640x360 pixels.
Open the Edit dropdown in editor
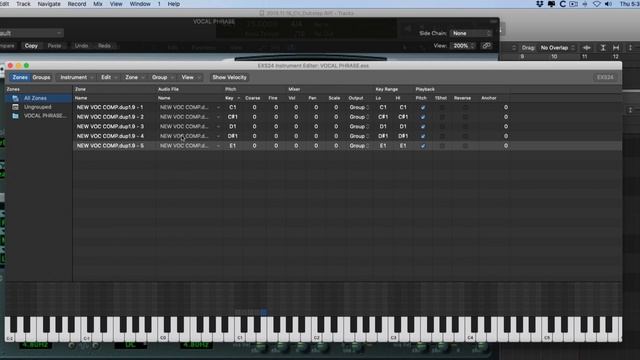(x=109, y=77)
